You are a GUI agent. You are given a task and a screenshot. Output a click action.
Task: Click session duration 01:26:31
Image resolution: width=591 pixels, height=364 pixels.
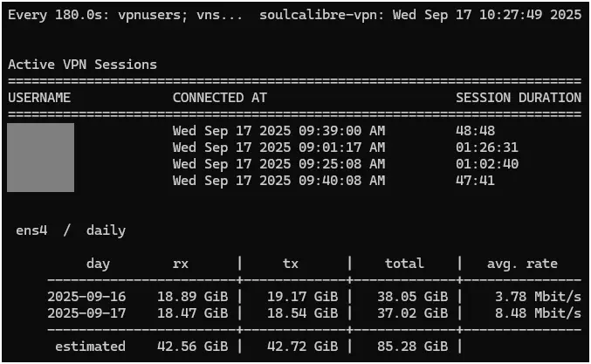(x=487, y=148)
